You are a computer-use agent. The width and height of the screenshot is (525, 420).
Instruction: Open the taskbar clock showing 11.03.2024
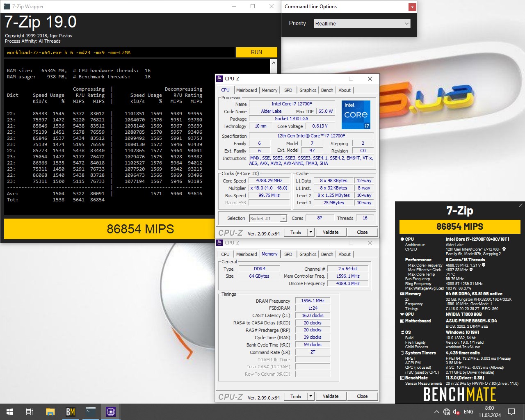click(x=489, y=412)
